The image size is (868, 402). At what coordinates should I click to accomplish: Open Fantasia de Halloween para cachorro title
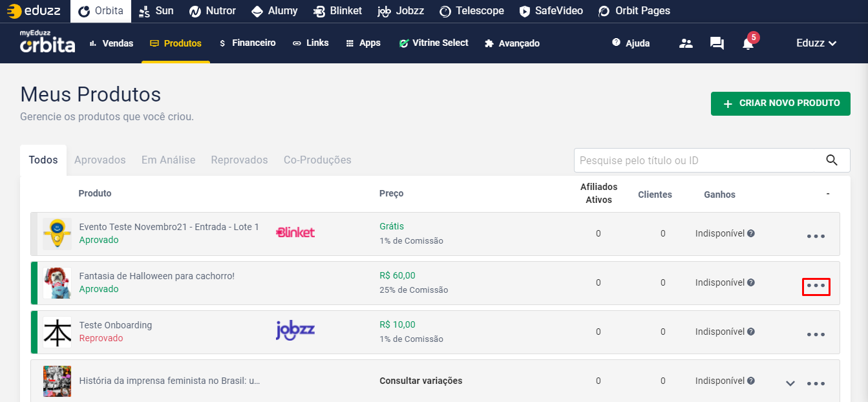click(157, 276)
